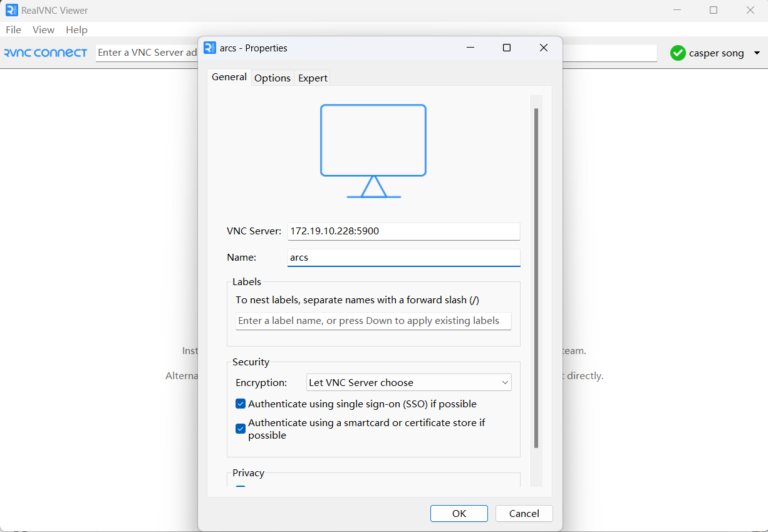Image resolution: width=768 pixels, height=532 pixels.
Task: Maximize the arcs Properties dialog
Action: pos(507,48)
